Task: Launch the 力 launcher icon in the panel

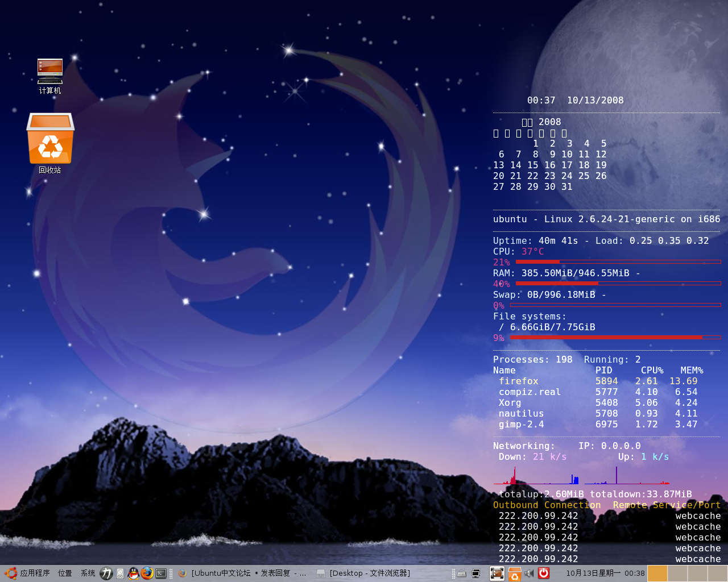Action: (x=106, y=573)
